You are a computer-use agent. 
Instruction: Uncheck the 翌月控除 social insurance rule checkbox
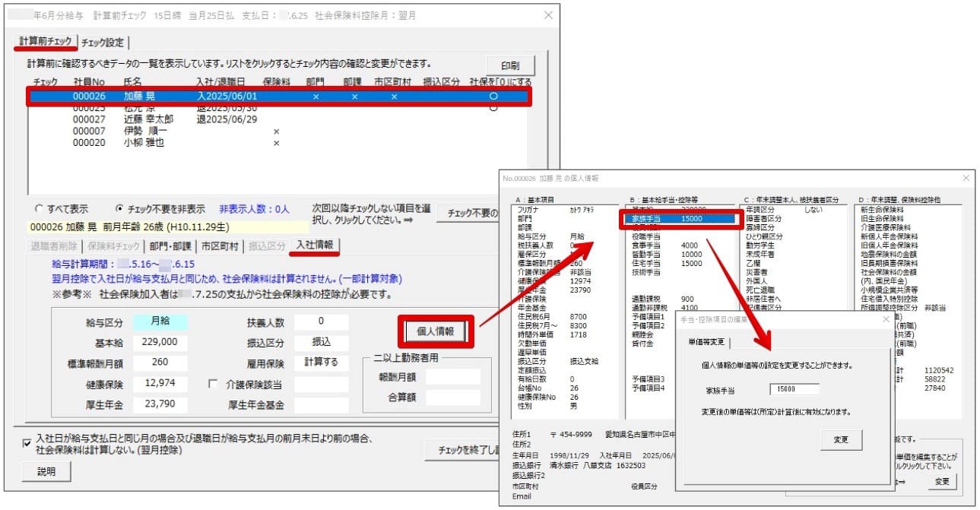(27, 443)
